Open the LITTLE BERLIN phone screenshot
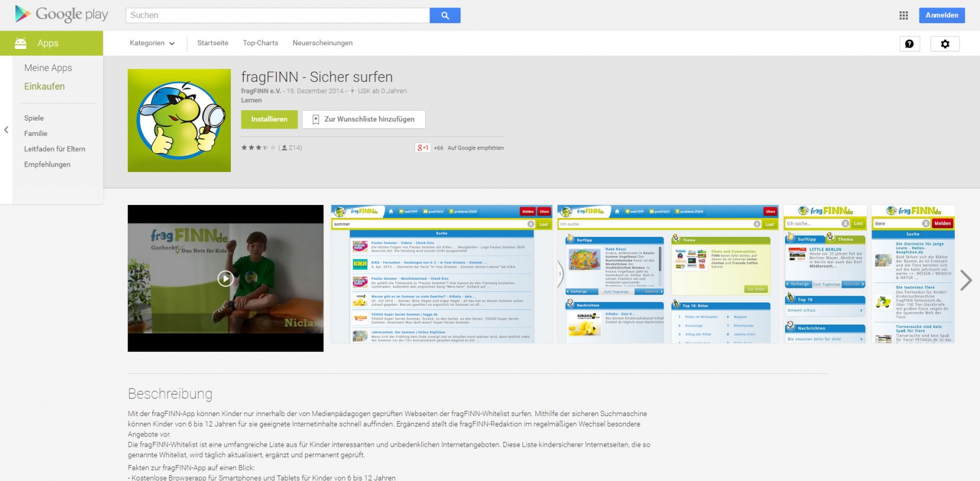 coord(825,274)
